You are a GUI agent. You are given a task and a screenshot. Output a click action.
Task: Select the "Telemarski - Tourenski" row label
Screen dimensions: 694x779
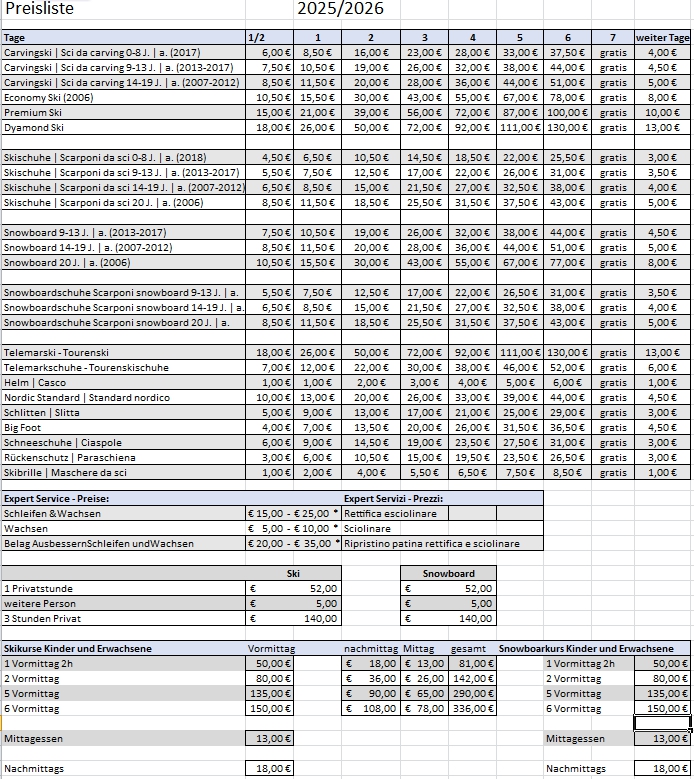pos(57,353)
